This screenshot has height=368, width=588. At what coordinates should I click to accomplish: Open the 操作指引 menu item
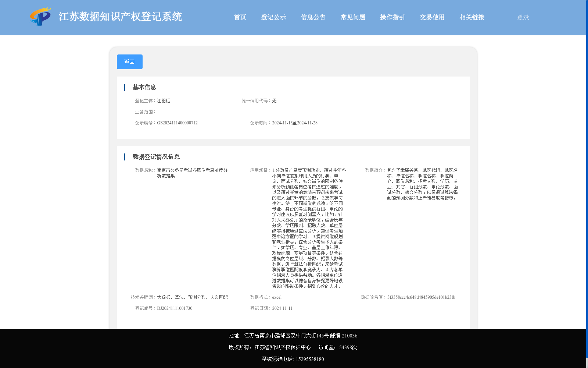coord(392,17)
